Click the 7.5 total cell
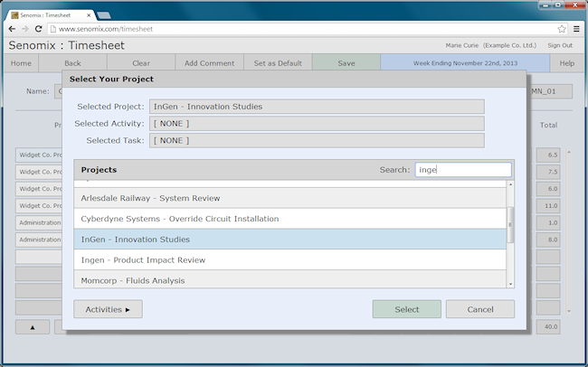Screen dimensions: 588x367 click(x=548, y=172)
